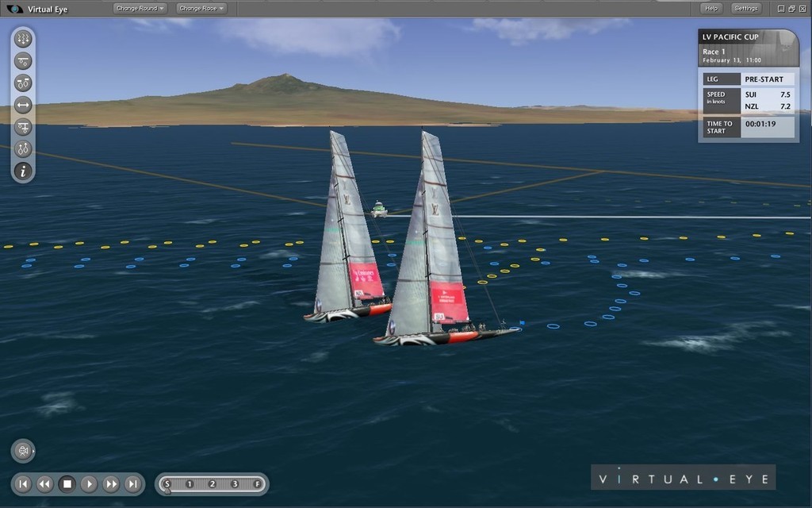Toggle the boats-below-line overlay icon
Viewport: 812px width, 508px height.
tap(23, 61)
